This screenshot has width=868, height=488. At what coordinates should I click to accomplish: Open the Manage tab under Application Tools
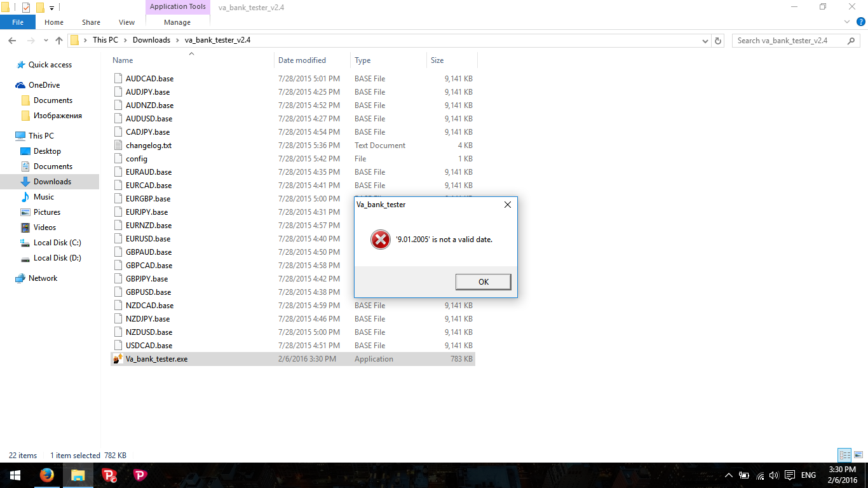(177, 22)
